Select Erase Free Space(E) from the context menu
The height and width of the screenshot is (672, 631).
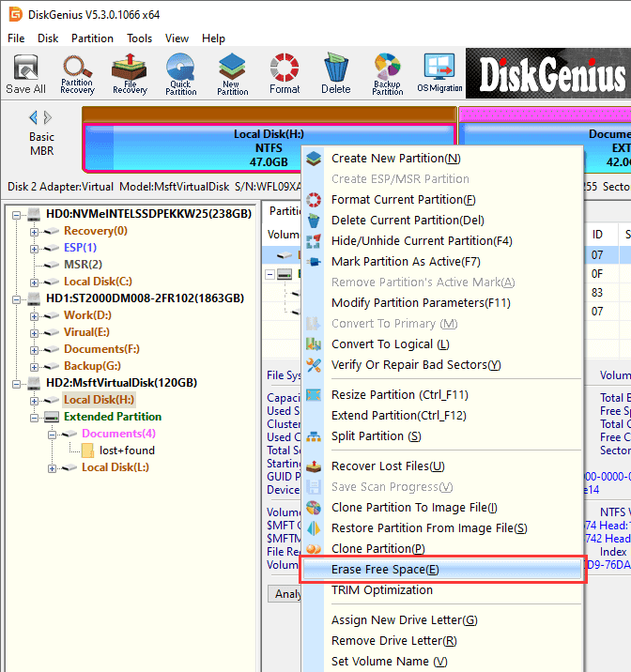(x=385, y=570)
